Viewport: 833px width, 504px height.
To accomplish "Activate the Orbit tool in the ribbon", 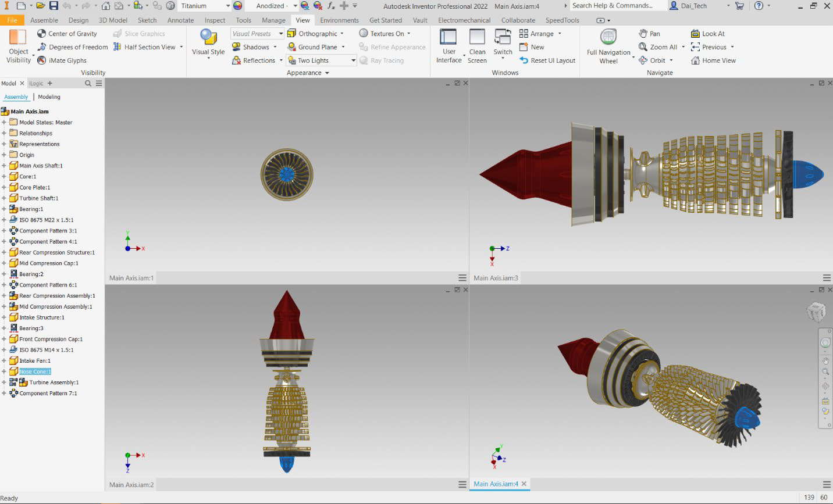I will pyautogui.click(x=652, y=60).
